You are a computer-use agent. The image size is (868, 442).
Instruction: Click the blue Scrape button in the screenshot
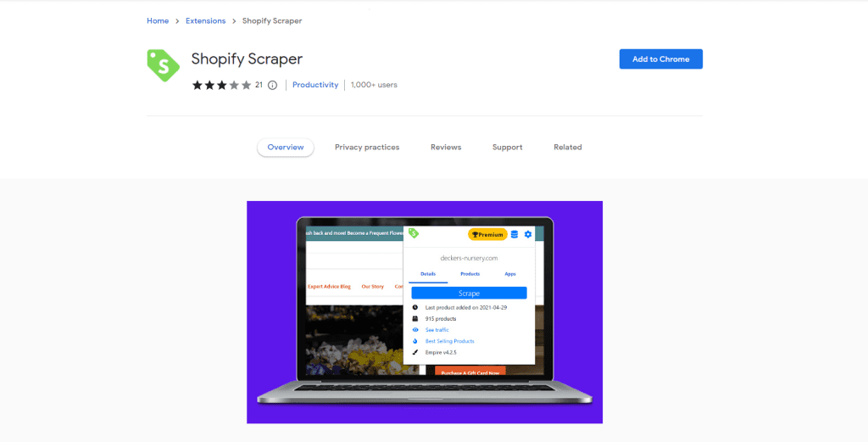point(469,293)
